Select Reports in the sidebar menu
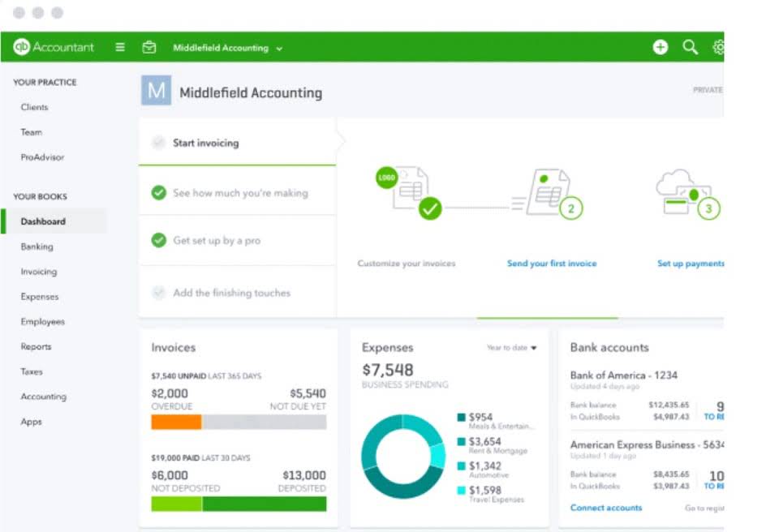The width and height of the screenshot is (779, 532). tap(36, 346)
